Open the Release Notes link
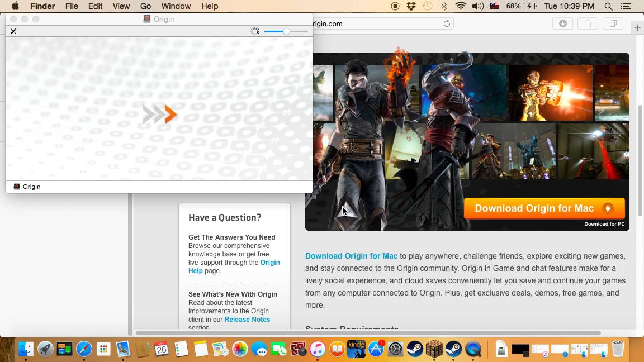The height and width of the screenshot is (362, 644). click(x=247, y=320)
